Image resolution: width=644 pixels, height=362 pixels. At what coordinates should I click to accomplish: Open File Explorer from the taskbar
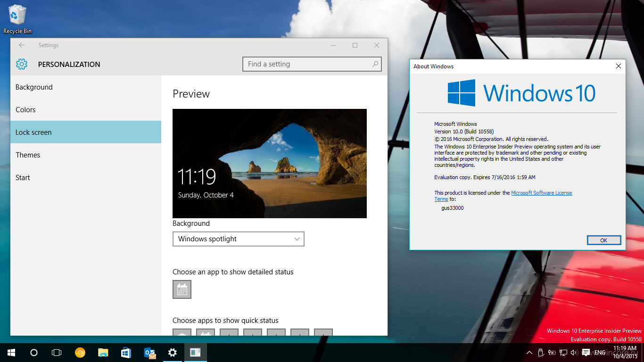point(103,353)
